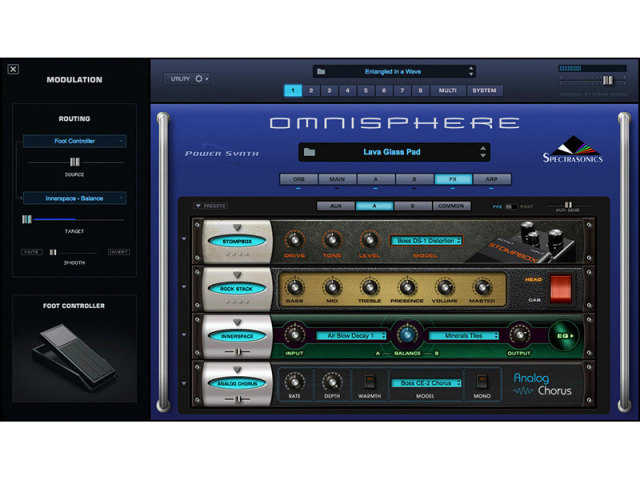Screen dimensions: 640x480
Task: Click the multi browser folder icon beside Entangled in a Wave
Action: pyautogui.click(x=321, y=71)
